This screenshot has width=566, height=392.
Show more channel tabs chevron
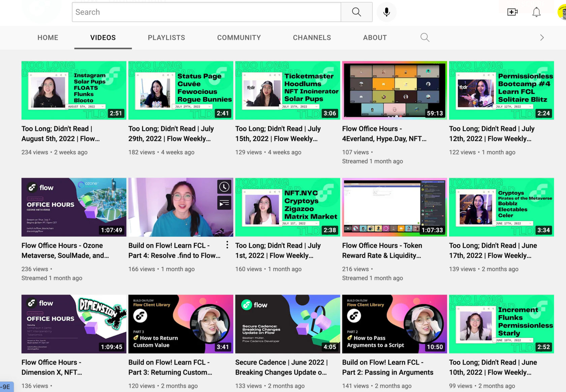(x=542, y=37)
